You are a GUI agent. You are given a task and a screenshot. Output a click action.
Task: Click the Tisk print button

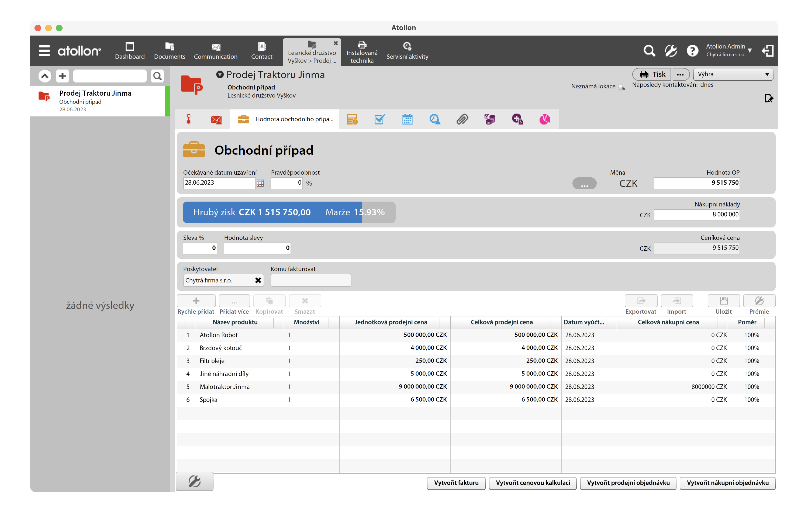coord(652,74)
